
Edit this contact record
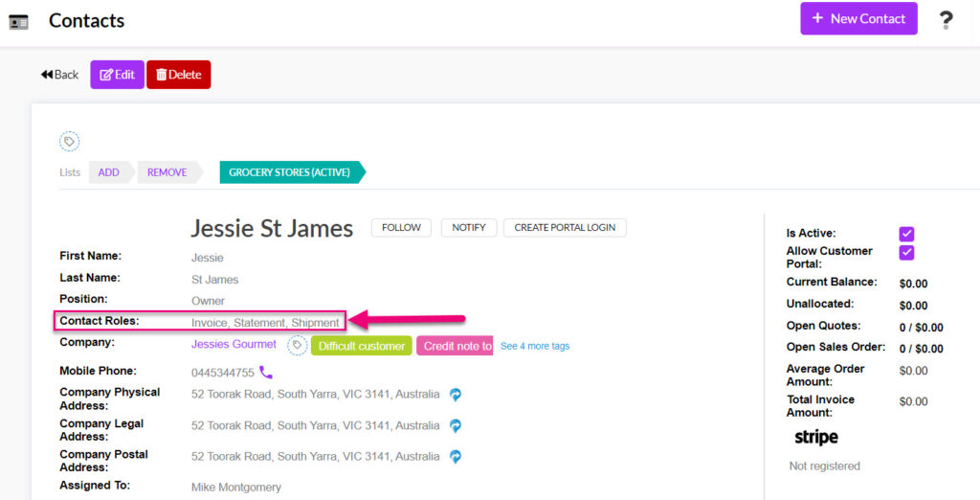click(x=117, y=75)
